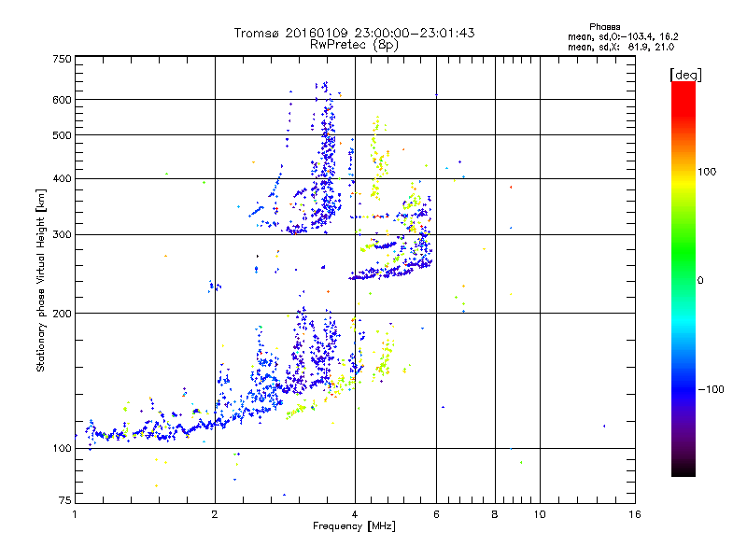This screenshot has height=560, width=747.
Task: Click the x-axis tick label '16'
Action: 635,514
